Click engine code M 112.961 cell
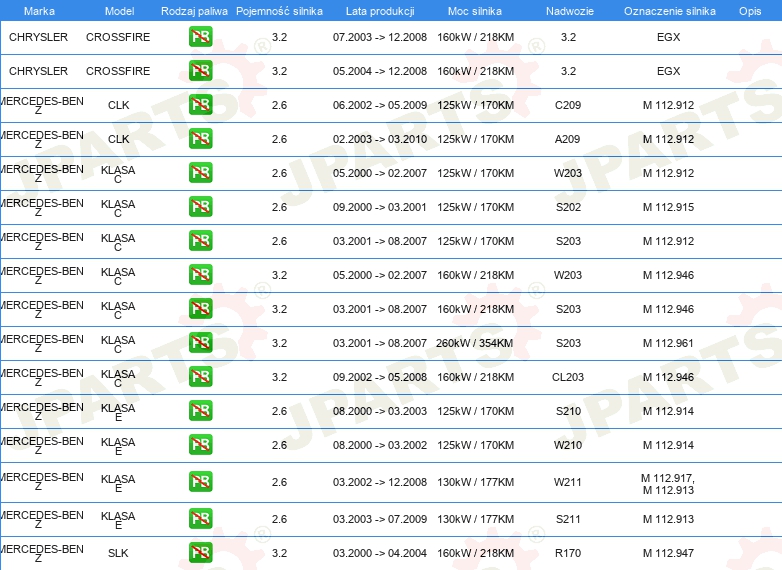This screenshot has height=570, width=782. point(668,343)
